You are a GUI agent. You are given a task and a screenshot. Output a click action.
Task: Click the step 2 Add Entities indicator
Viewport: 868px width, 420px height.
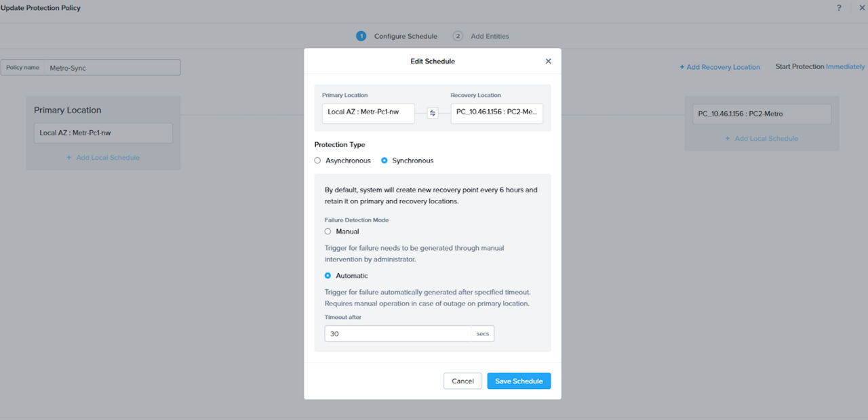[x=457, y=36]
